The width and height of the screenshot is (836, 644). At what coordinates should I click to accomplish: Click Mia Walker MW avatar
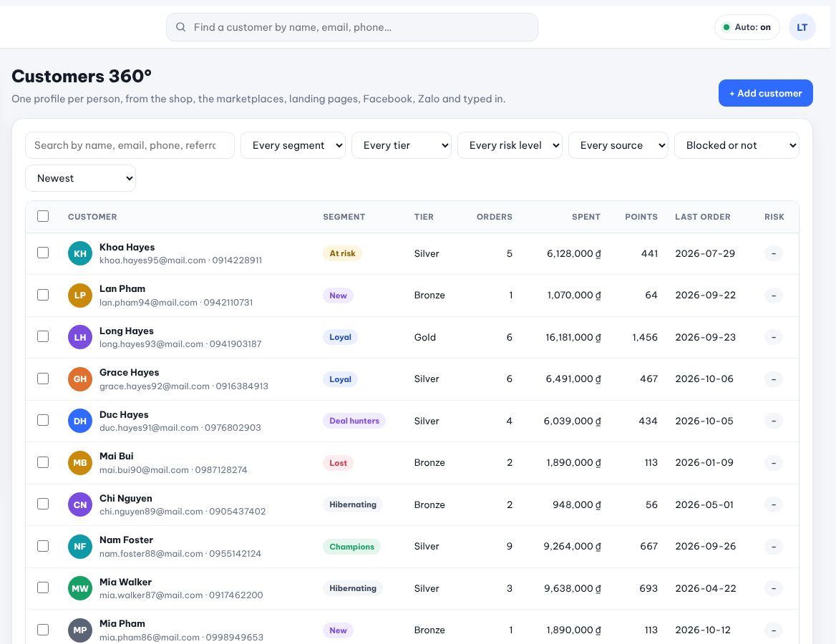coord(80,588)
